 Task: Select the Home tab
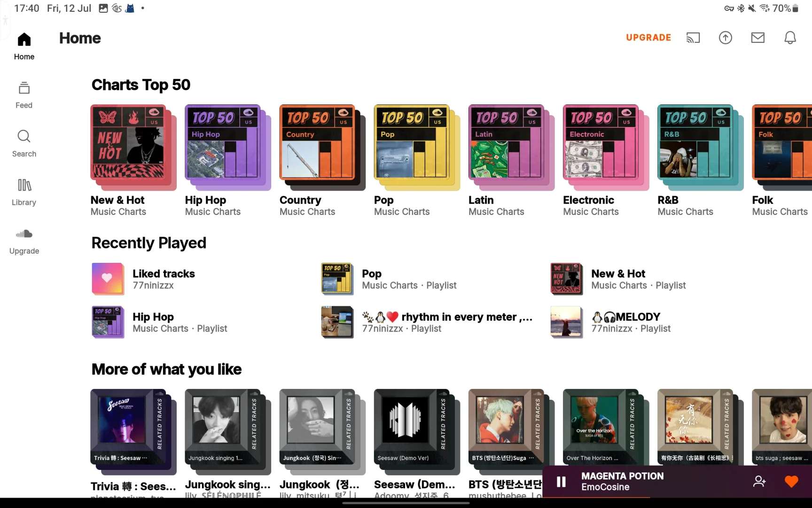pyautogui.click(x=24, y=46)
